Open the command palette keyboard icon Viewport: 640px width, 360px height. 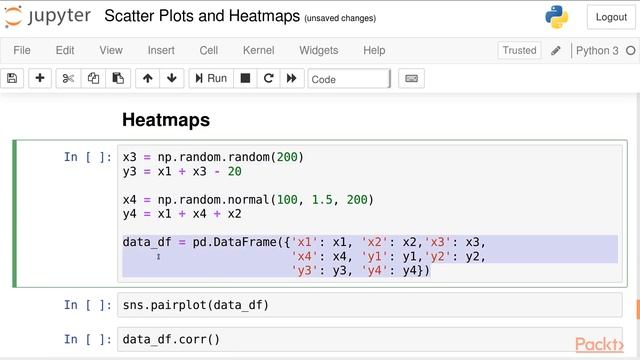point(411,78)
